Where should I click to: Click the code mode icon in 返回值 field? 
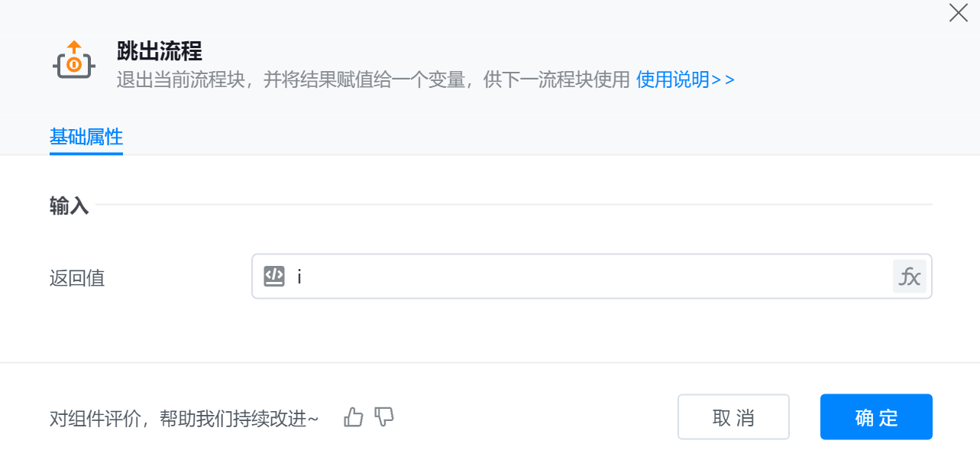pyautogui.click(x=274, y=276)
